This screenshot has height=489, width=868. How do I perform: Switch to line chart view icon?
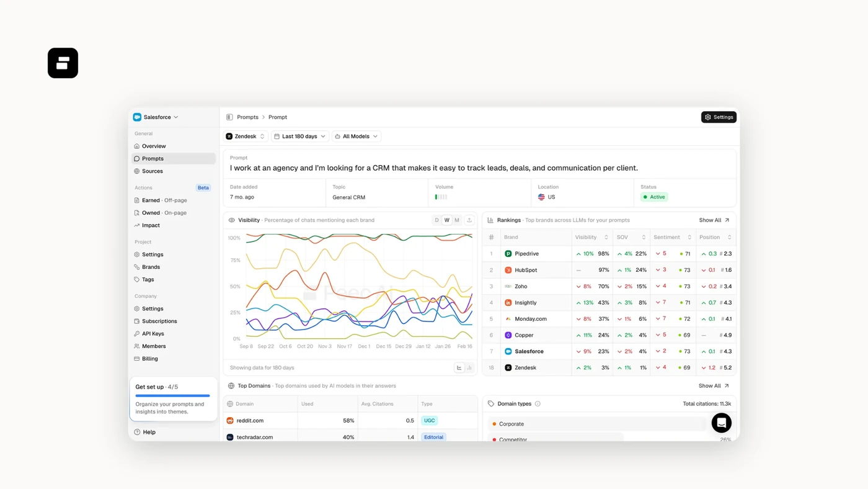point(459,368)
